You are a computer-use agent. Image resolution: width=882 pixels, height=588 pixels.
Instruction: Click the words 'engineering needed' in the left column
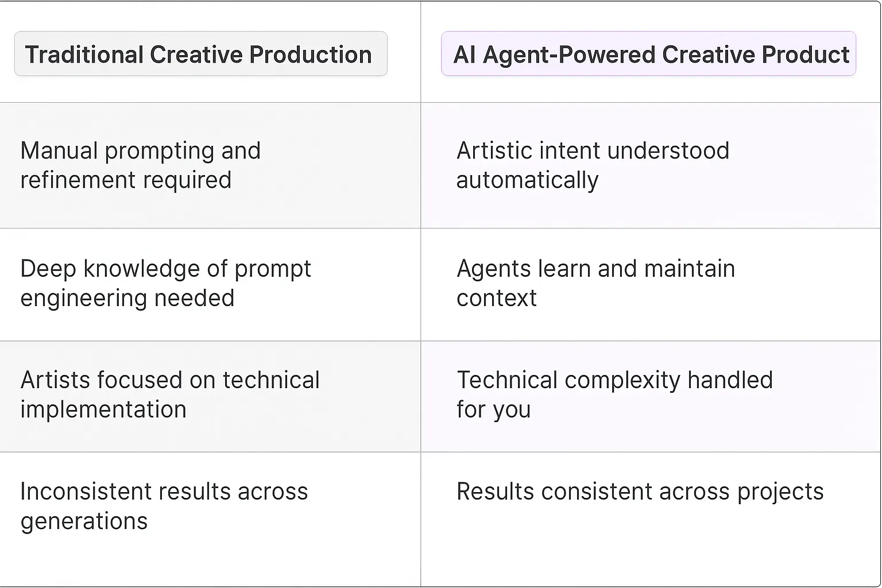pos(127,299)
